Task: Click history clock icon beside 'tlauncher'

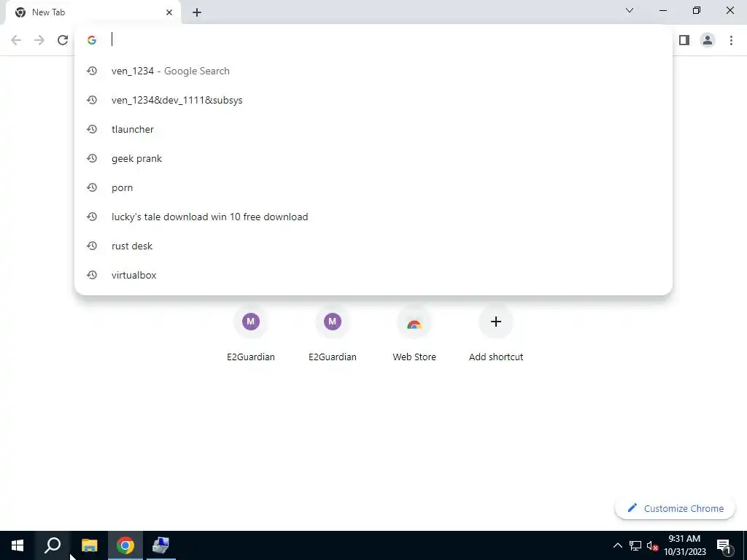Action: coord(92,129)
